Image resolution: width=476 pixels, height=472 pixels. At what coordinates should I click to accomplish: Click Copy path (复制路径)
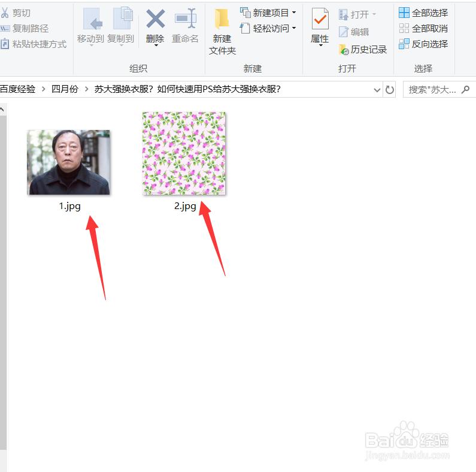tap(25, 29)
